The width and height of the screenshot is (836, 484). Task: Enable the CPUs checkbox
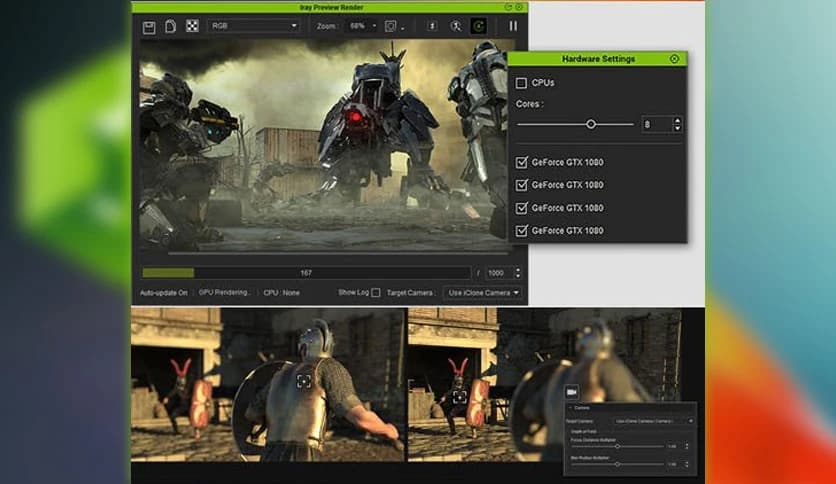(x=521, y=83)
